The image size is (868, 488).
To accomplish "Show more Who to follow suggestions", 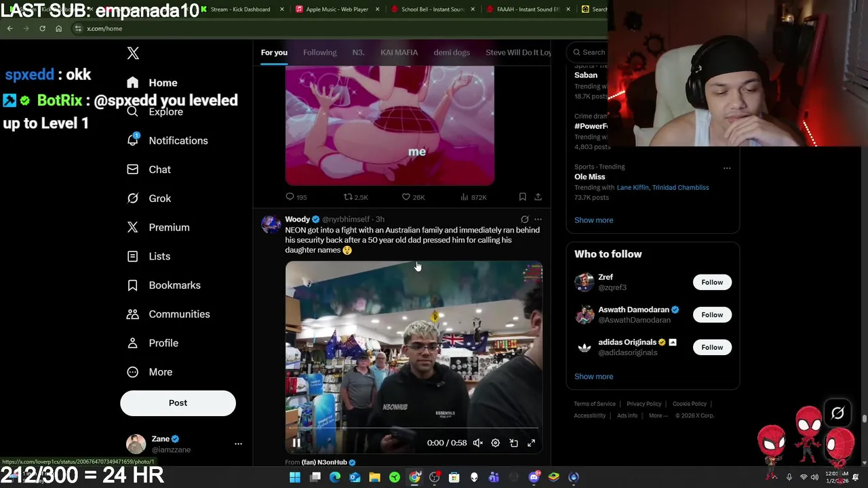I will (x=593, y=376).
